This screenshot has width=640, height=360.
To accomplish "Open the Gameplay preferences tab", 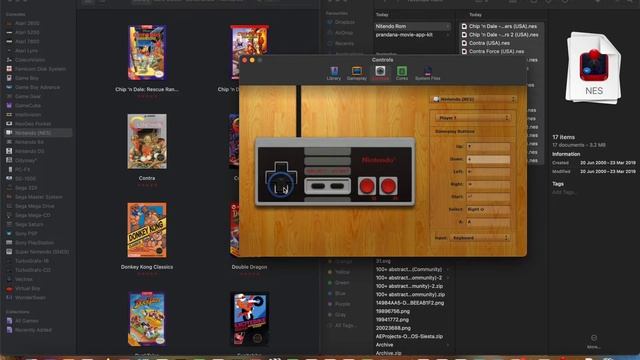I will coord(357,73).
